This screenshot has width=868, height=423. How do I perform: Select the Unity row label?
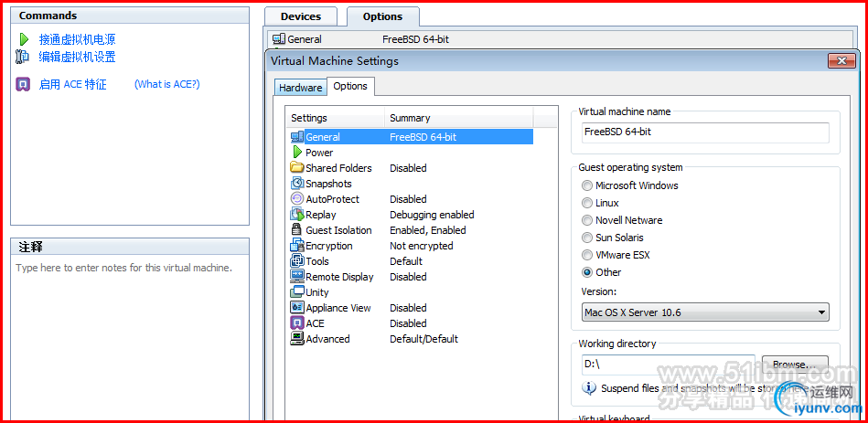[317, 292]
